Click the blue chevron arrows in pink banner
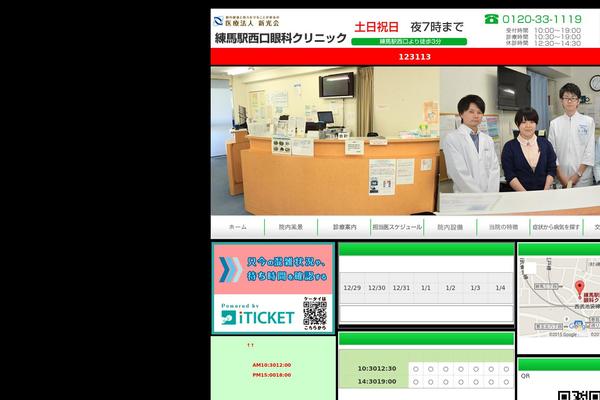The height and width of the screenshot is (400, 600). [x=230, y=269]
